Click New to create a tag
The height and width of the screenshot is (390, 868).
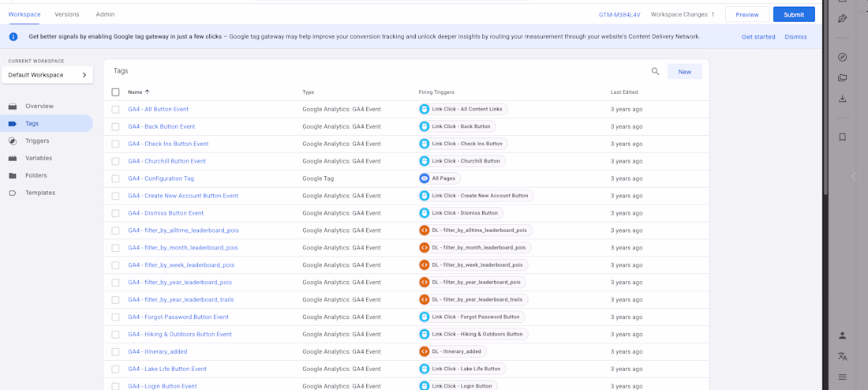[685, 72]
